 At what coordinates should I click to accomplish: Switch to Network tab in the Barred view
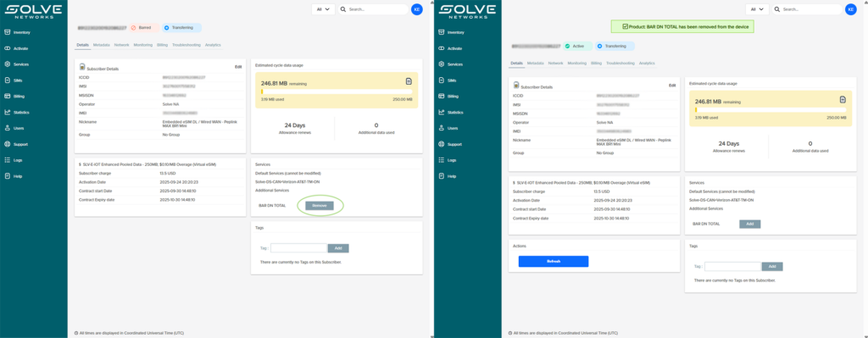point(122,45)
